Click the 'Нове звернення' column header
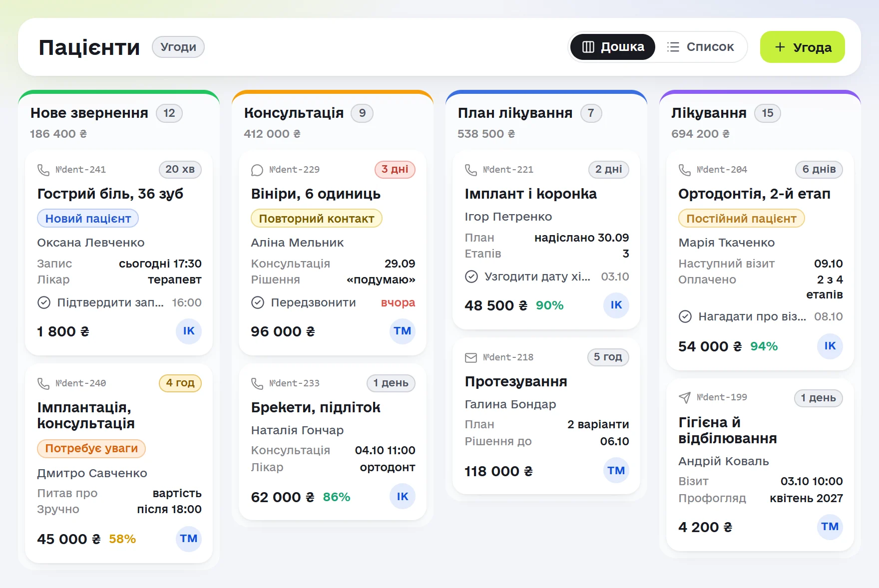Screen dimensions: 879x588 click(x=89, y=113)
